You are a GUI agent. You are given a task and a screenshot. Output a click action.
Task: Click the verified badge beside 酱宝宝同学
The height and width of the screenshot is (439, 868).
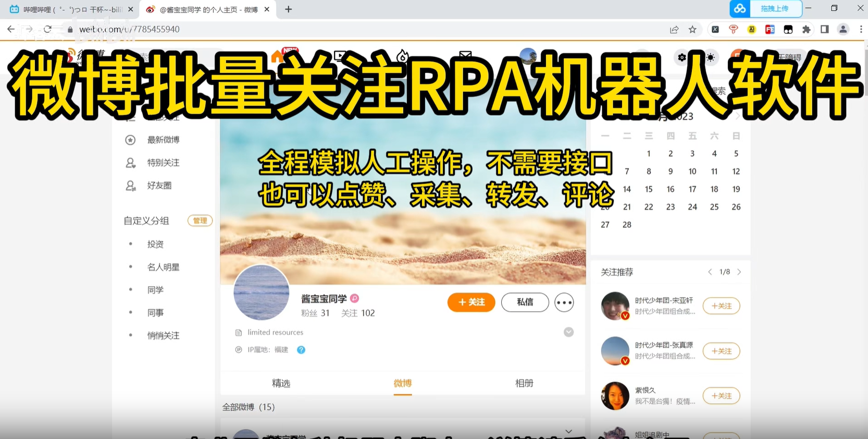point(354,299)
